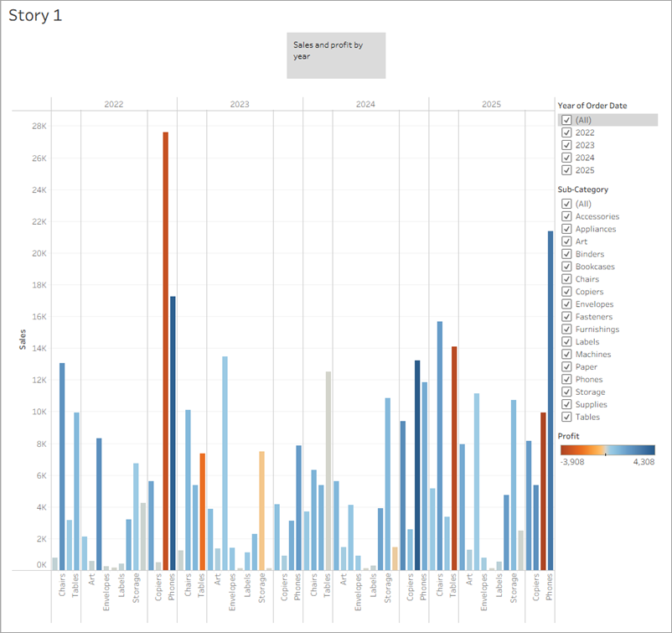Image resolution: width=672 pixels, height=633 pixels.
Task: Toggle the 2024 year filter
Action: click(567, 157)
